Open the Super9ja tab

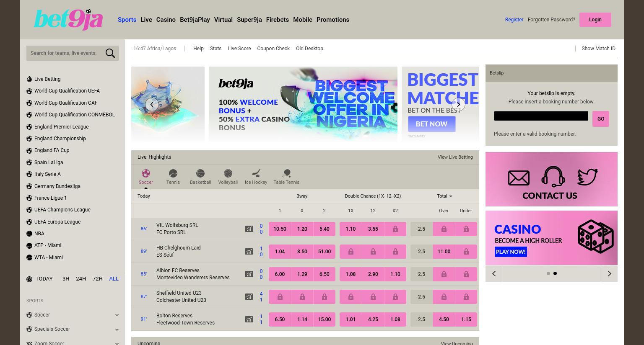[249, 20]
